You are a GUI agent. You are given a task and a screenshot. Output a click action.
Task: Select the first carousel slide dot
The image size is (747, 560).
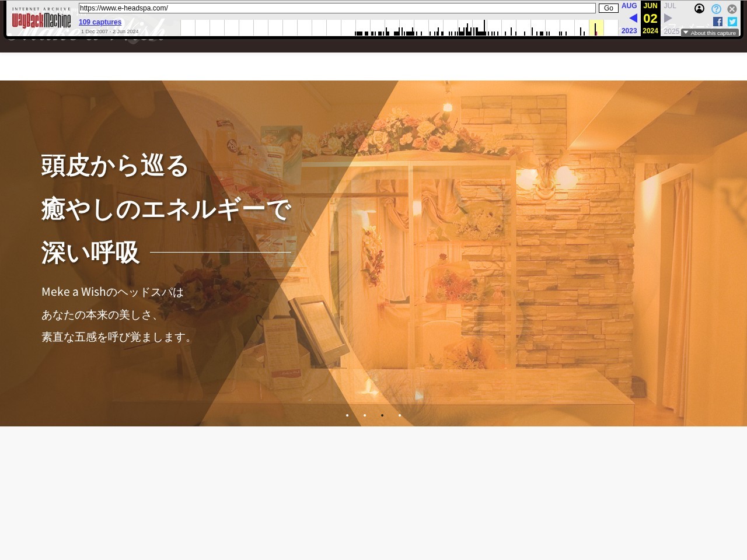[x=347, y=415]
